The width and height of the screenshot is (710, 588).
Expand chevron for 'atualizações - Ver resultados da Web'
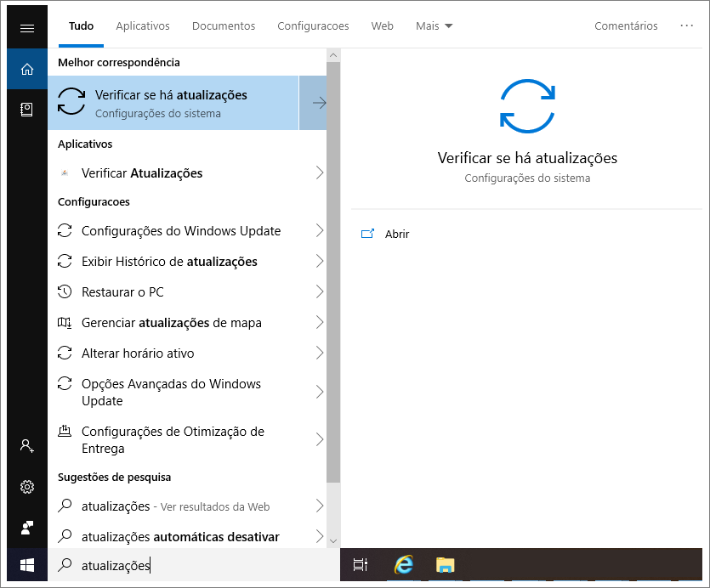tap(320, 506)
